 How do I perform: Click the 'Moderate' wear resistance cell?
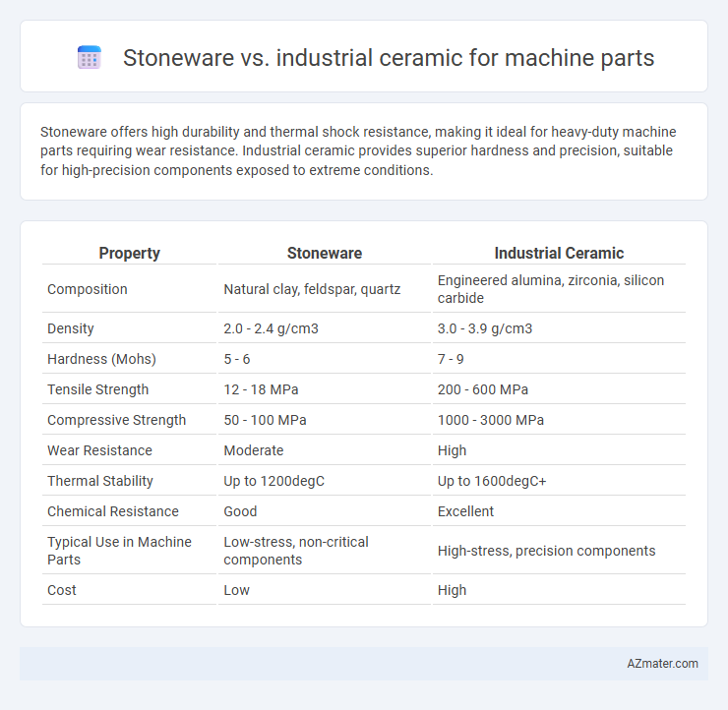tap(254, 450)
